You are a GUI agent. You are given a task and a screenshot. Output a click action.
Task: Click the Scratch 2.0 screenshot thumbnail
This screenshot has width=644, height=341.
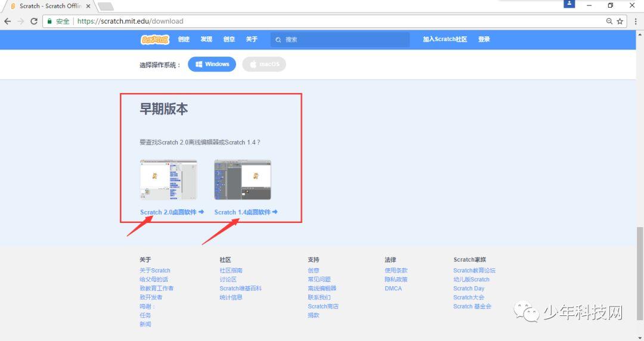coord(168,180)
